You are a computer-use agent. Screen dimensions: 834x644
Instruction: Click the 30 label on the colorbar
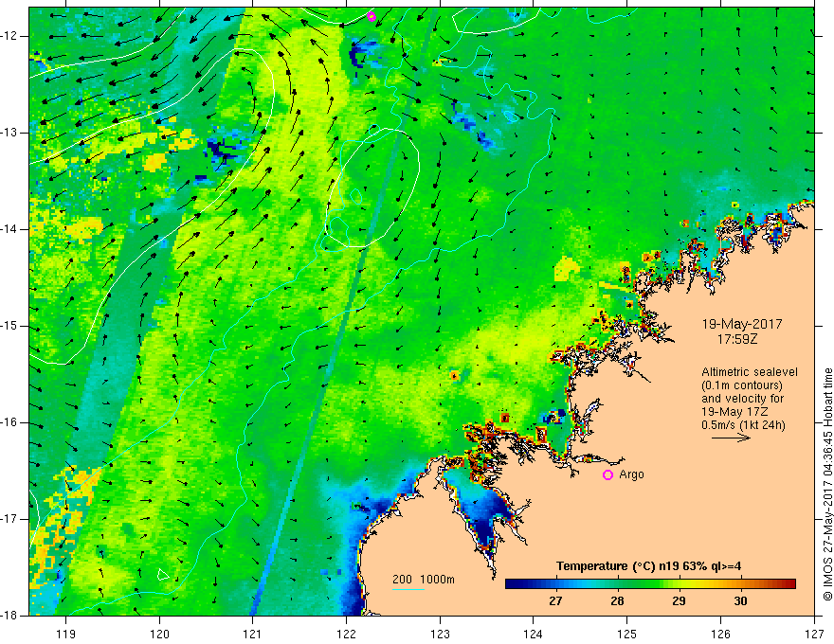pyautogui.click(x=740, y=601)
